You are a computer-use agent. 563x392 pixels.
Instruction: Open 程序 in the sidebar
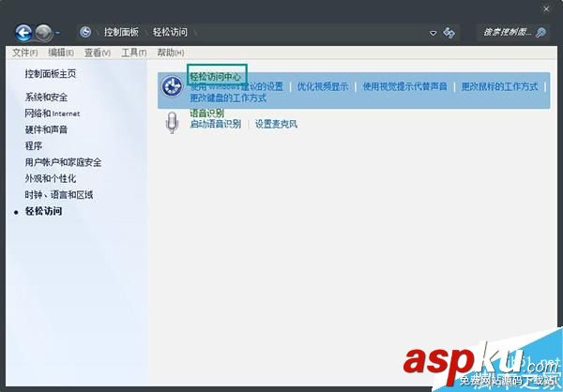click(34, 146)
